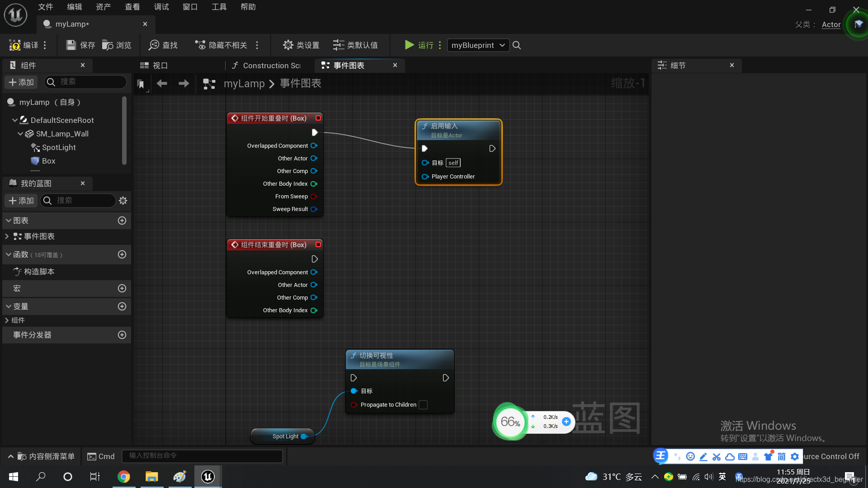Expand the 事件图表 tree item
The width and height of the screenshot is (868, 488).
[x=7, y=236]
